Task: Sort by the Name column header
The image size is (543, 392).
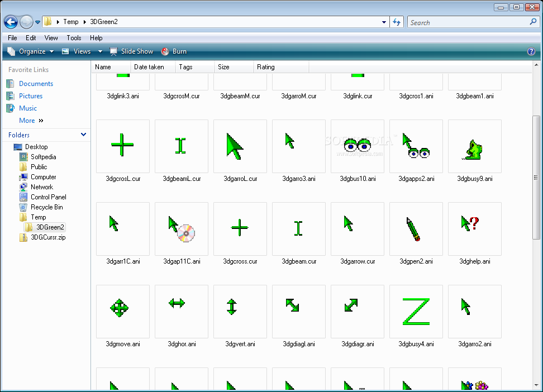Action: pos(111,67)
